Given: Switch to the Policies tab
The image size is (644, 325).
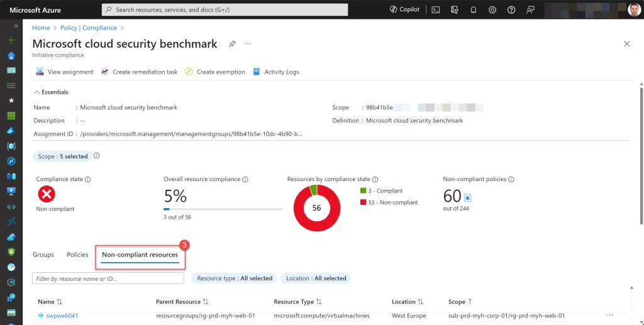Looking at the screenshot, I should [x=77, y=255].
